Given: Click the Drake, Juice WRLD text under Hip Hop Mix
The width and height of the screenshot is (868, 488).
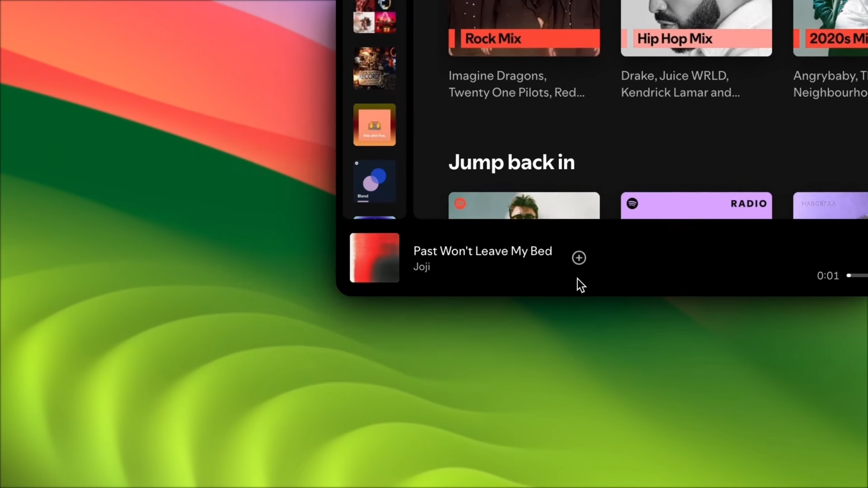Looking at the screenshot, I should click(x=680, y=84).
